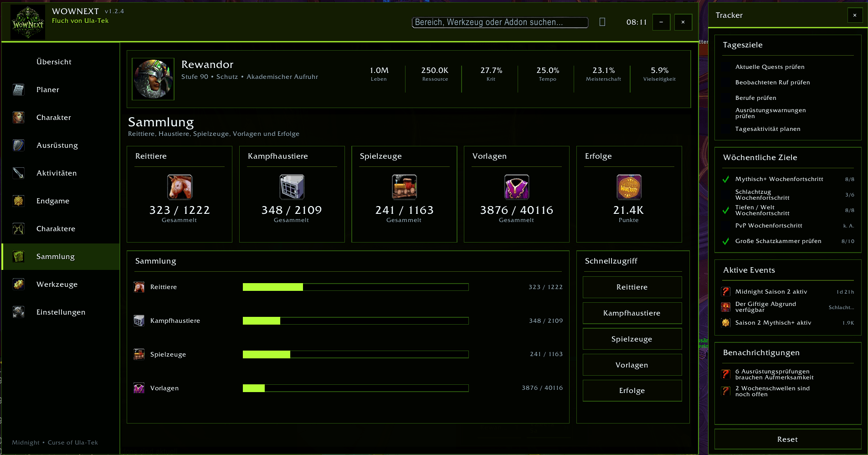Click the Kampfhaustiere progress bar
This screenshot has height=455, width=868.
click(355, 321)
